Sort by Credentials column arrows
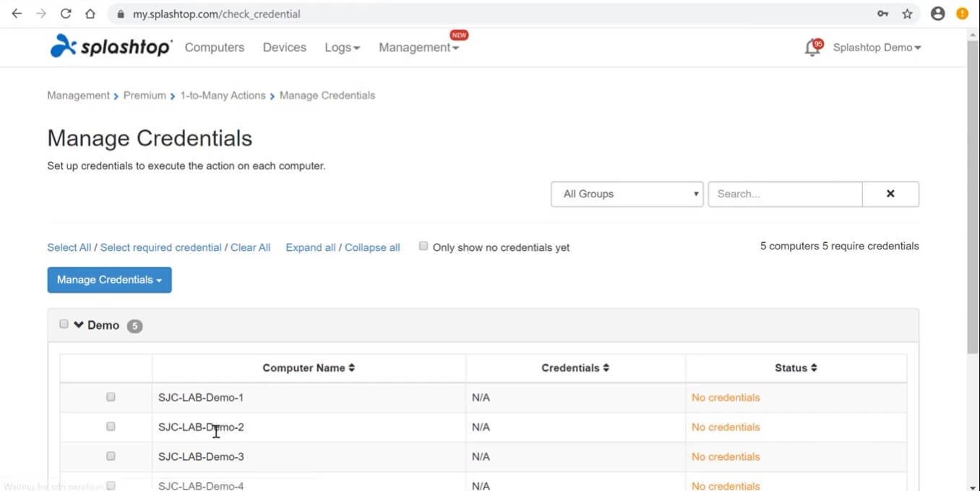 click(x=606, y=367)
